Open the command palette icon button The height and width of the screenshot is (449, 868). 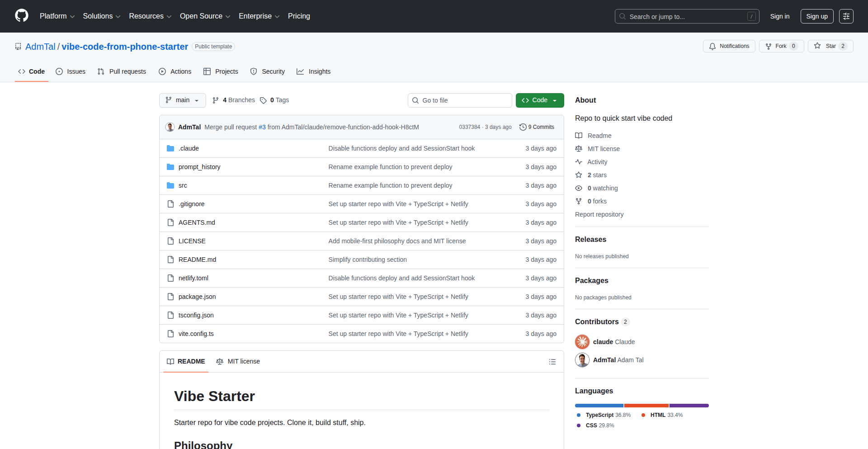coord(846,16)
